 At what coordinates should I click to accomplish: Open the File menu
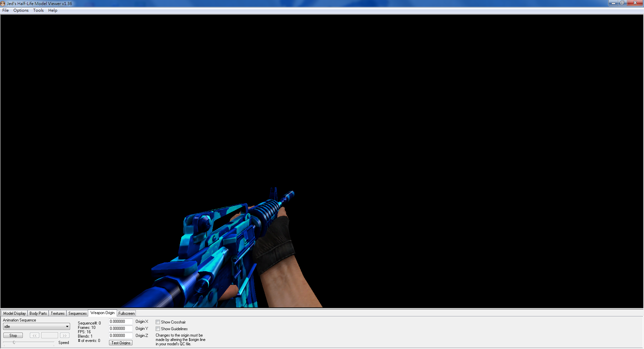pyautogui.click(x=5, y=10)
